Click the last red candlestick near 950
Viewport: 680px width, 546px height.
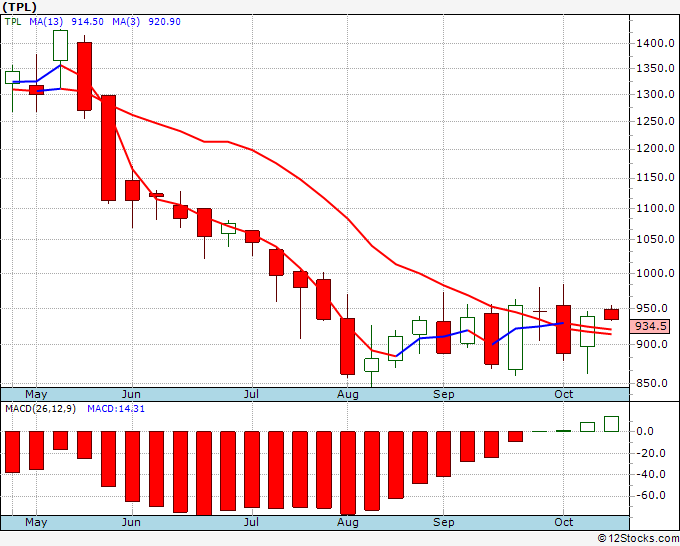point(611,314)
